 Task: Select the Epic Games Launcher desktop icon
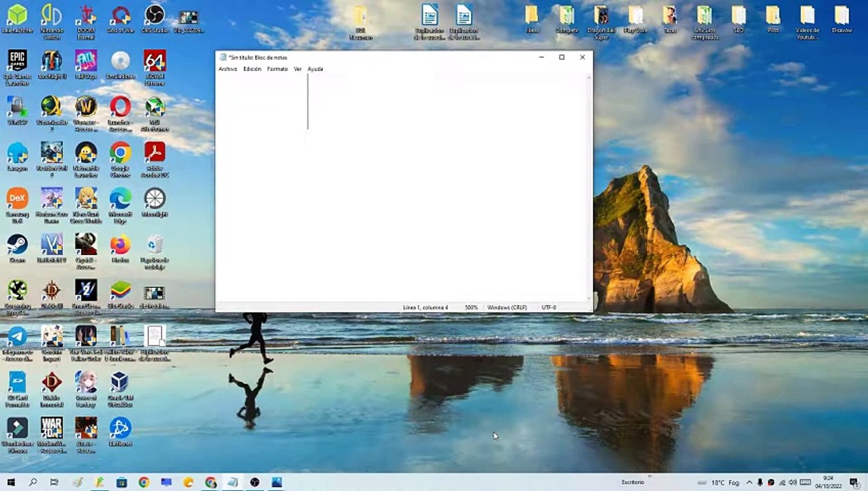17,67
